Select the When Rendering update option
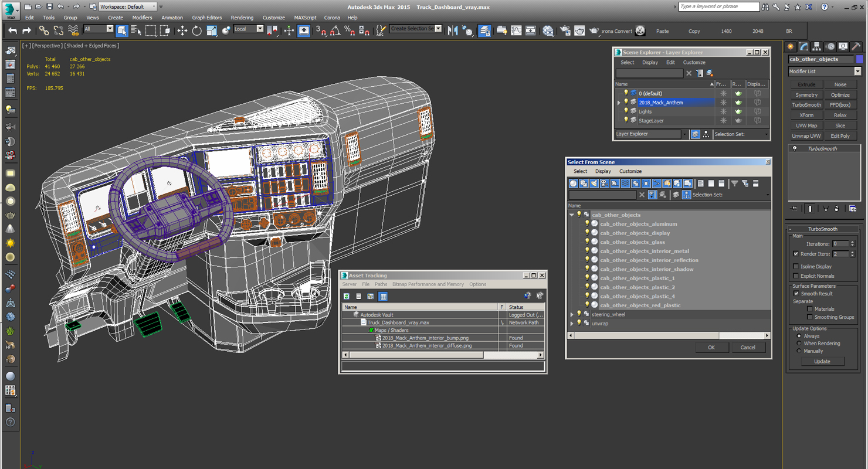Viewport: 868px width, 469px height. tap(799, 344)
